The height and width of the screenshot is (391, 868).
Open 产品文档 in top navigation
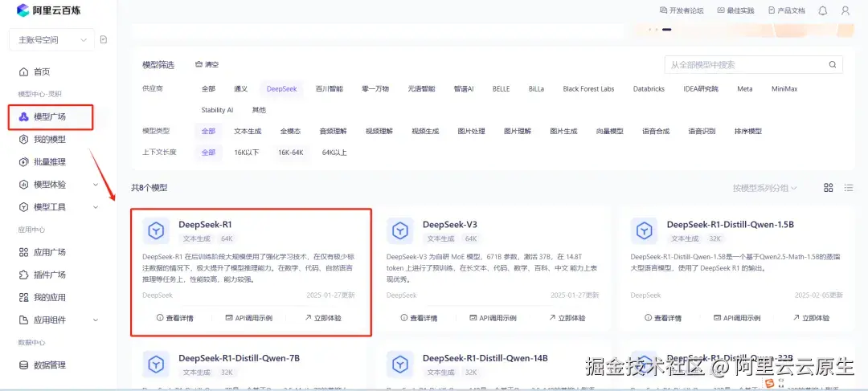[787, 10]
